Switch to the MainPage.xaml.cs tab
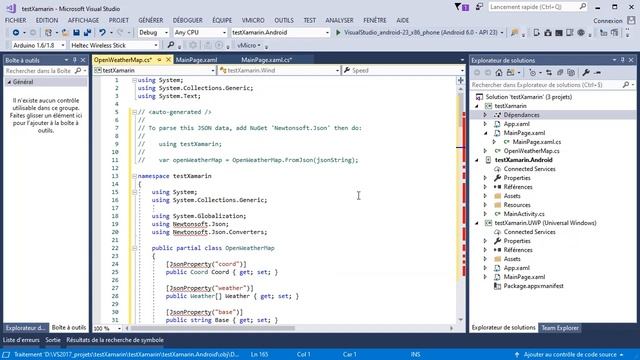Screen dimensions: 640x360 267,60
